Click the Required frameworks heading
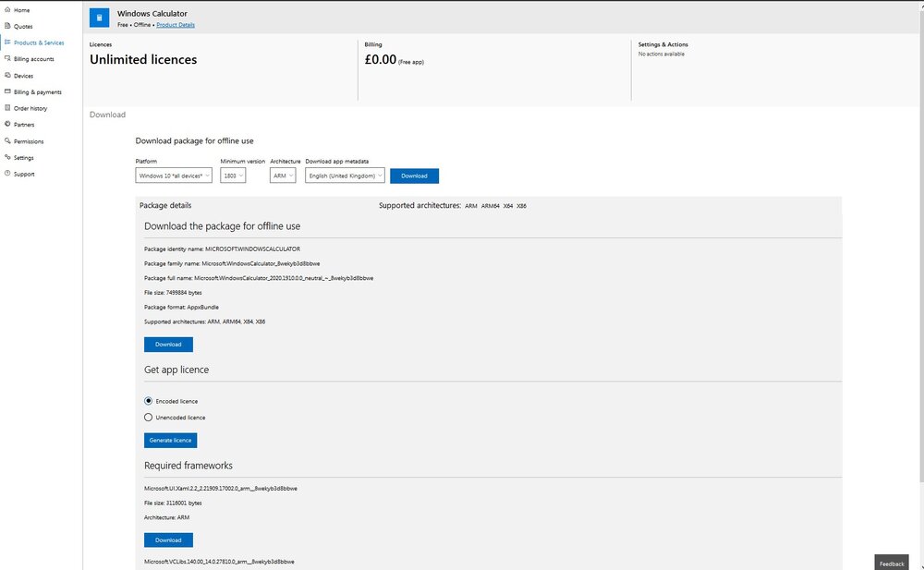This screenshot has height=570, width=924. pos(188,466)
